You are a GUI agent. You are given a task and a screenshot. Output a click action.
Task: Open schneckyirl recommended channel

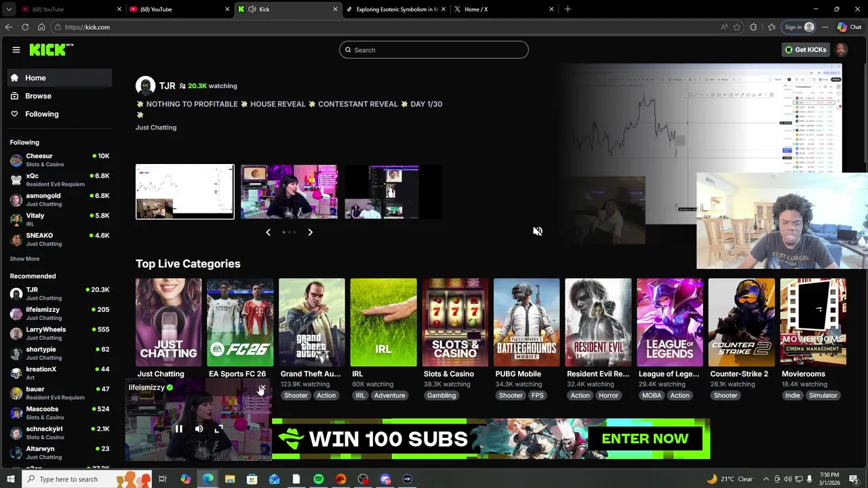tap(60, 432)
